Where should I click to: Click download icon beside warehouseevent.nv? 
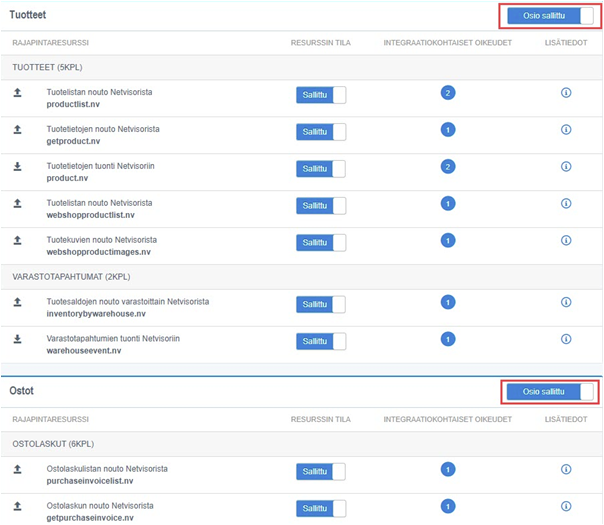(x=17, y=340)
